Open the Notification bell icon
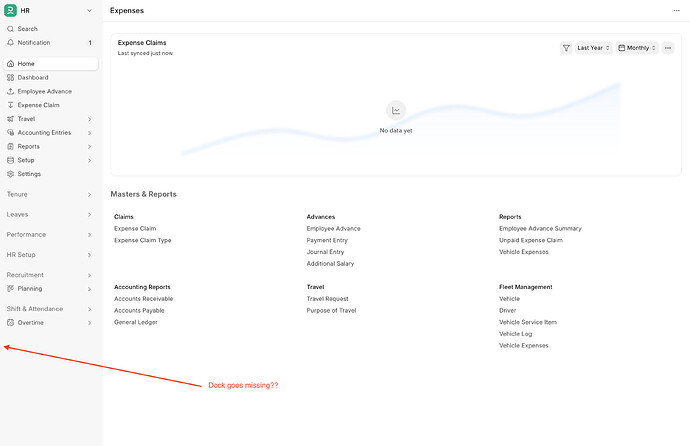 point(11,43)
